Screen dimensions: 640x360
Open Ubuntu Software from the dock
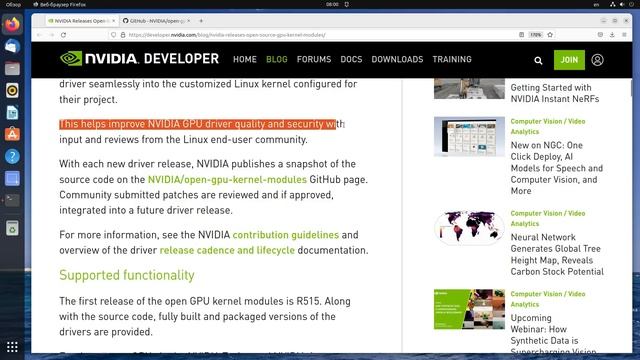click(12, 134)
